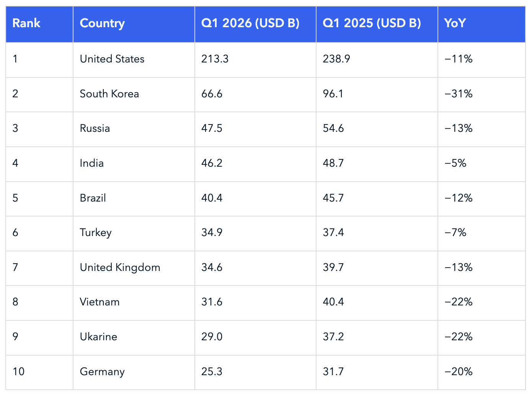Select the United States country cell
The width and height of the screenshot is (532, 397).
coord(134,60)
